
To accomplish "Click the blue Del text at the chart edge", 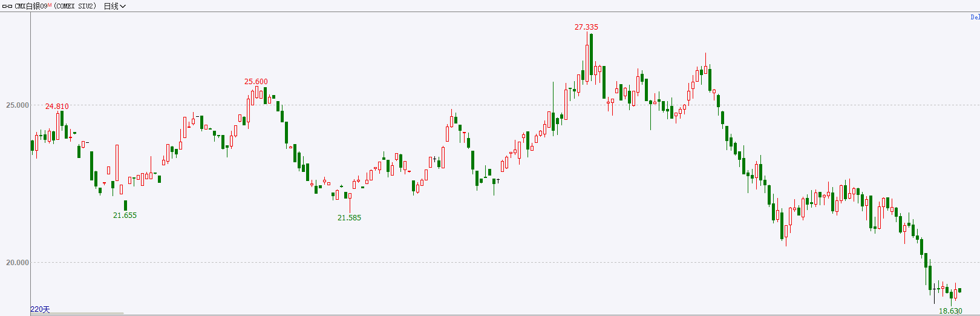I will click(x=975, y=17).
